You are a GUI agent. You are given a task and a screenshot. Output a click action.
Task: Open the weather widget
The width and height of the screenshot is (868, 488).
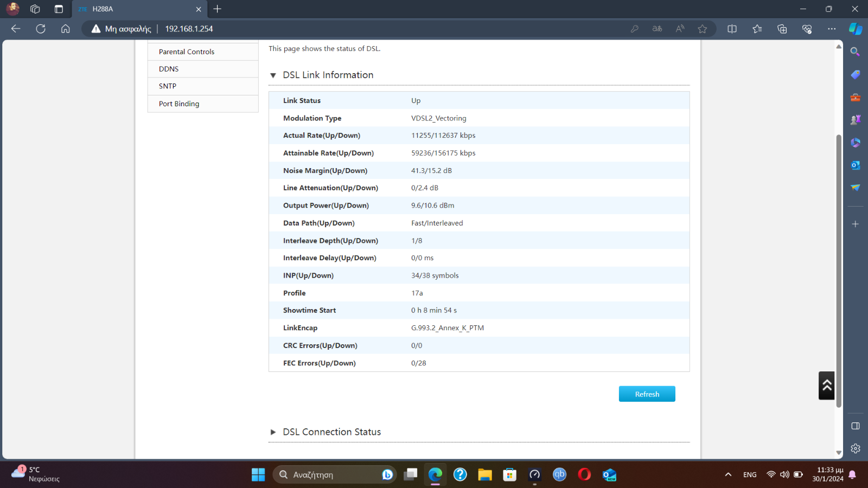(x=35, y=474)
